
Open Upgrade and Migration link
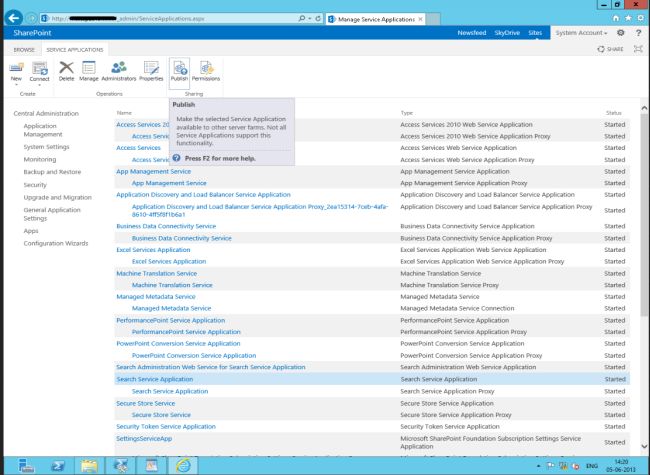click(58, 197)
